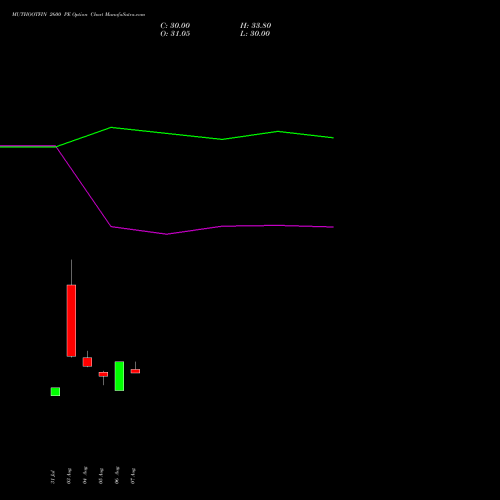Click the 01 Aug date label
The image size is (500, 500).
(x=69, y=476)
